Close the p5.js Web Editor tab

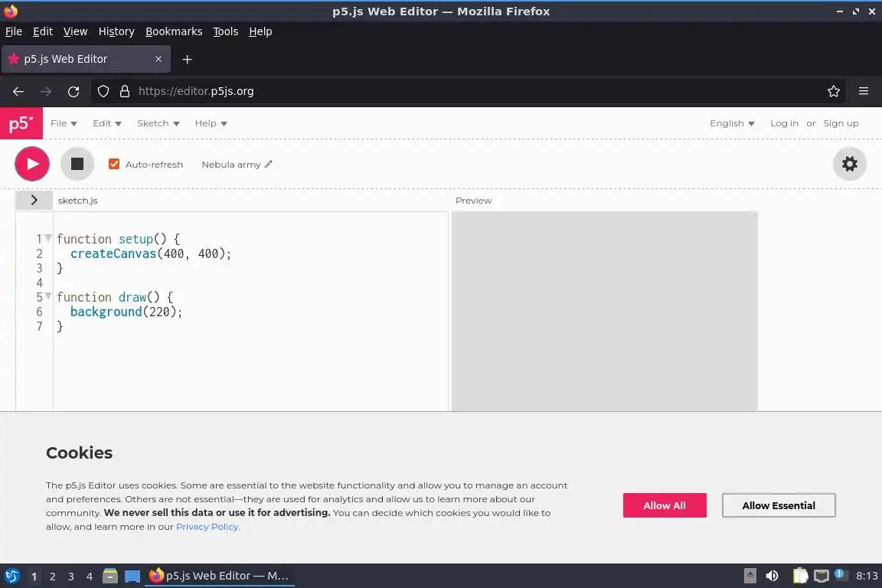[158, 59]
